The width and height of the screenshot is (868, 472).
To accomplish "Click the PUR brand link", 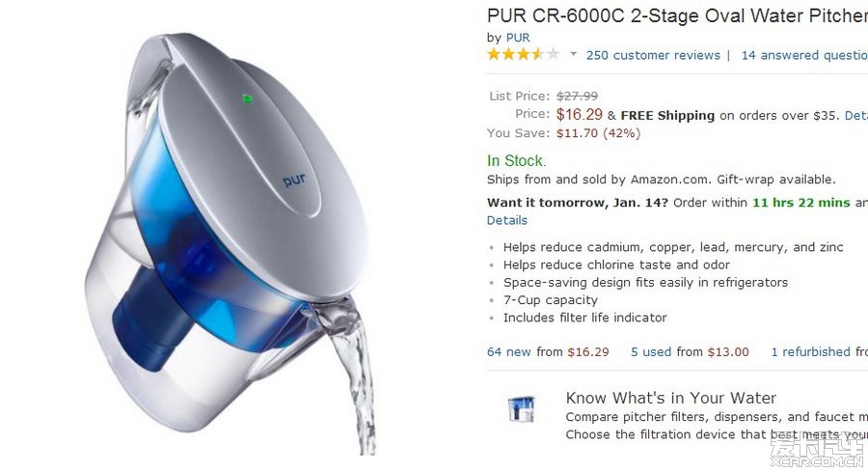I will click(518, 38).
